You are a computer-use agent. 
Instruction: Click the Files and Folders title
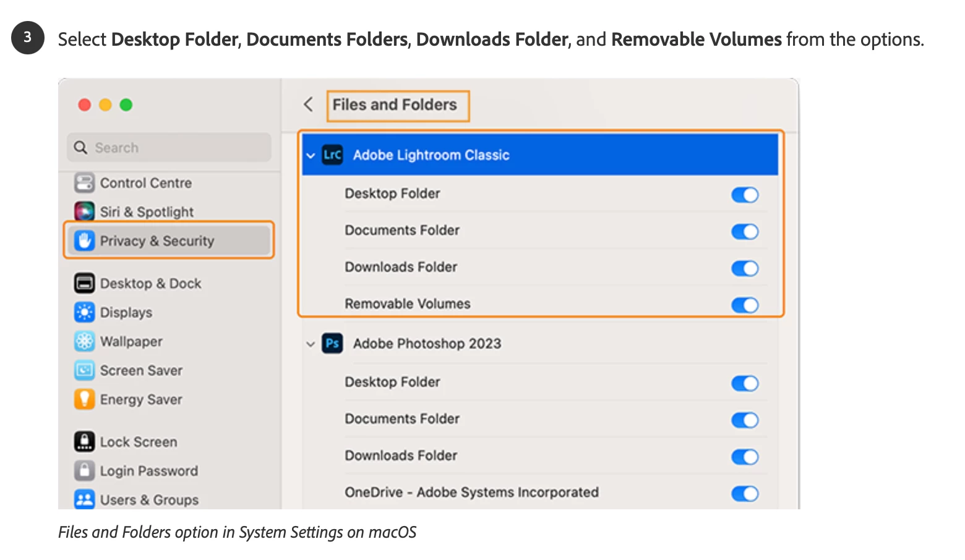395,104
